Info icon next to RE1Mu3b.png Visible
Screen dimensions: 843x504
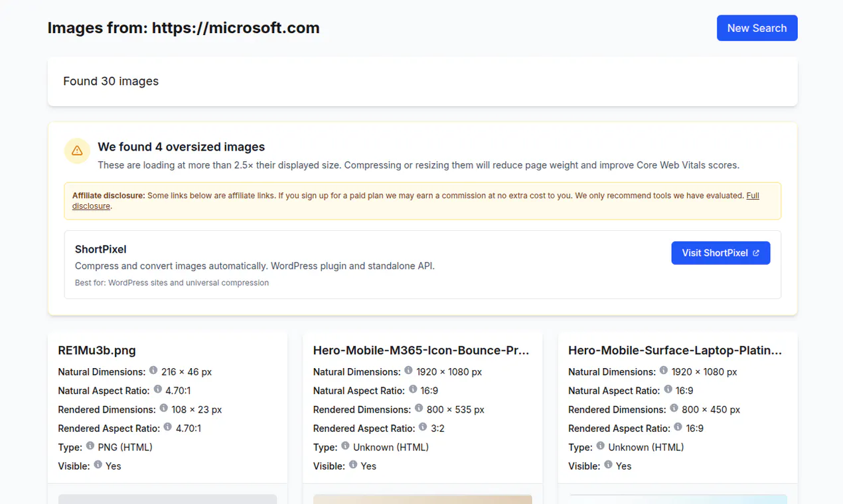tap(98, 464)
